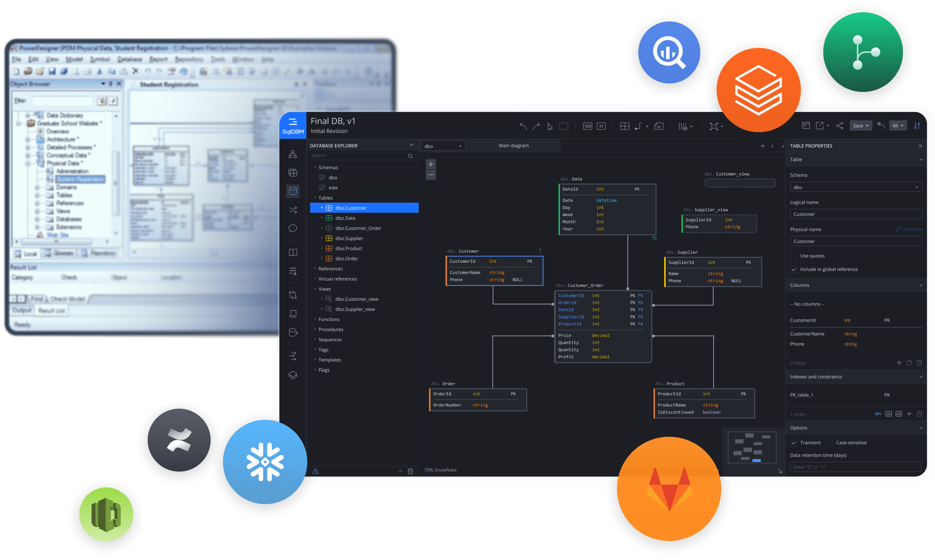Activate the marquee selection tool
The height and width of the screenshot is (560, 935).
[x=564, y=126]
